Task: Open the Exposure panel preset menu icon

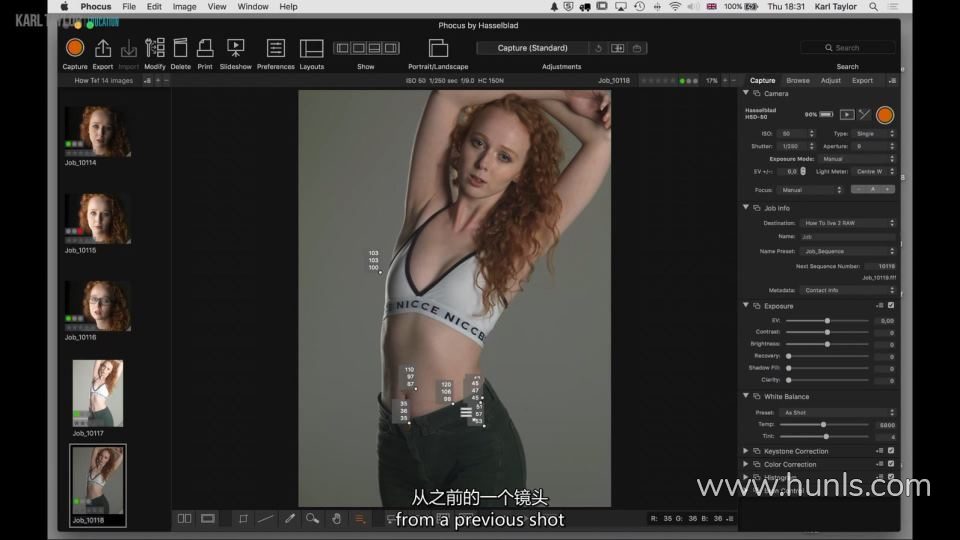Action: point(880,306)
